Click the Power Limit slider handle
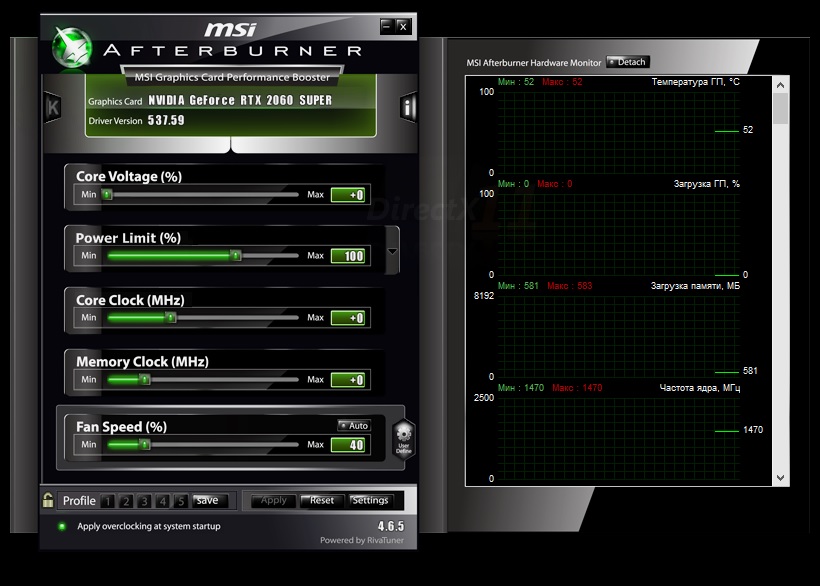Screen dimensions: 820x586 point(236,256)
